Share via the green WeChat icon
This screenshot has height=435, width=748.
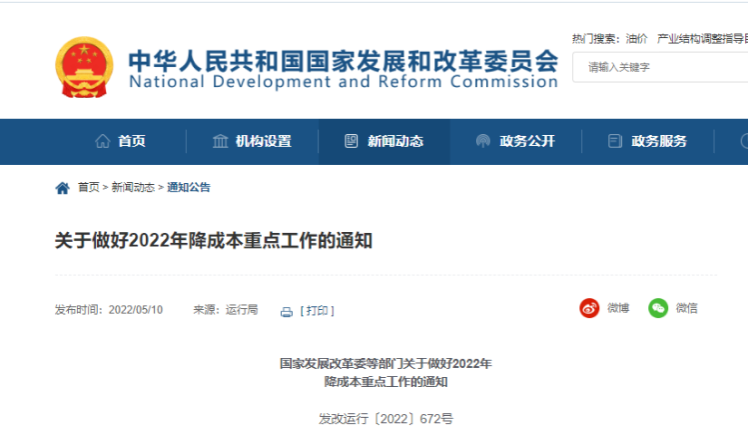(x=658, y=308)
